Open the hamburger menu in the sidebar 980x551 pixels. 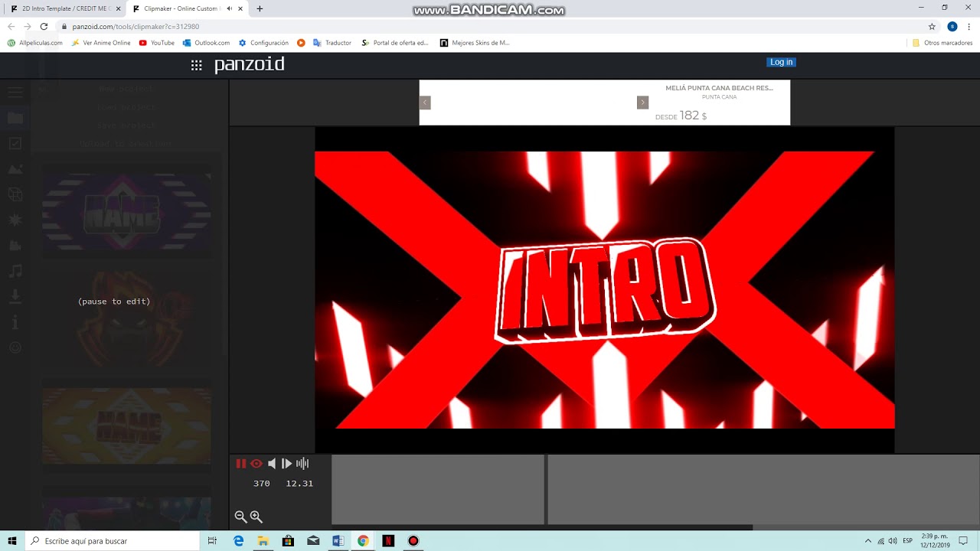pos(15,93)
